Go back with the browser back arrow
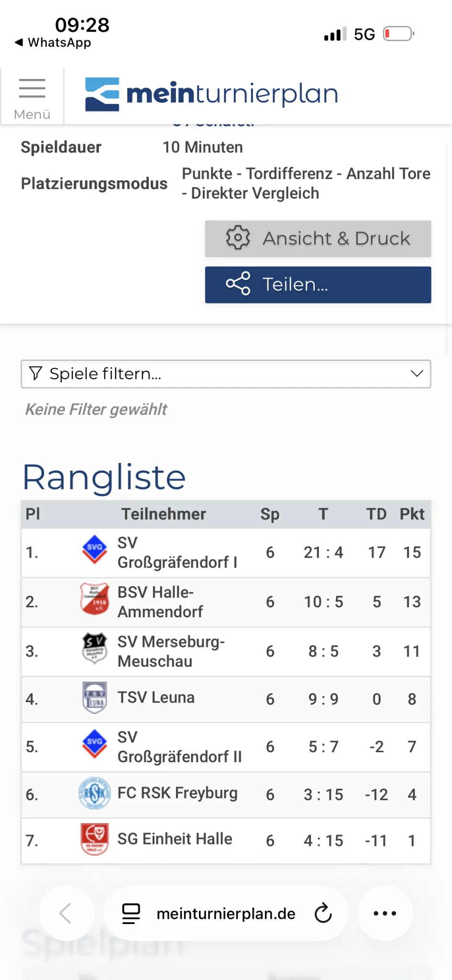This screenshot has height=980, width=452. coord(66,913)
